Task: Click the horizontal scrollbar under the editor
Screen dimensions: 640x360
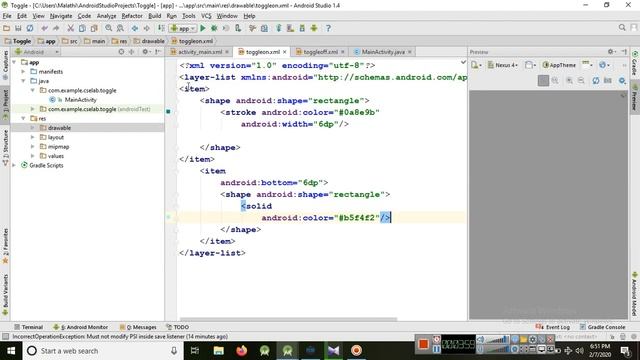Action: (288, 319)
